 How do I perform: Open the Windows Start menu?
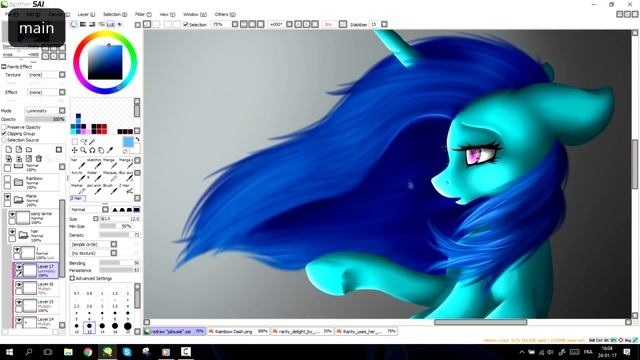[x=9, y=351]
